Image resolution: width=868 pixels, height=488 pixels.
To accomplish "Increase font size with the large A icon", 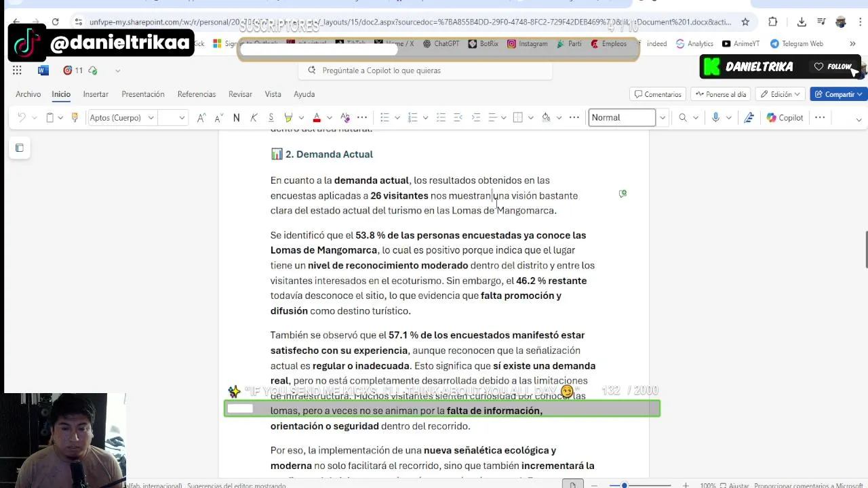I will [201, 118].
